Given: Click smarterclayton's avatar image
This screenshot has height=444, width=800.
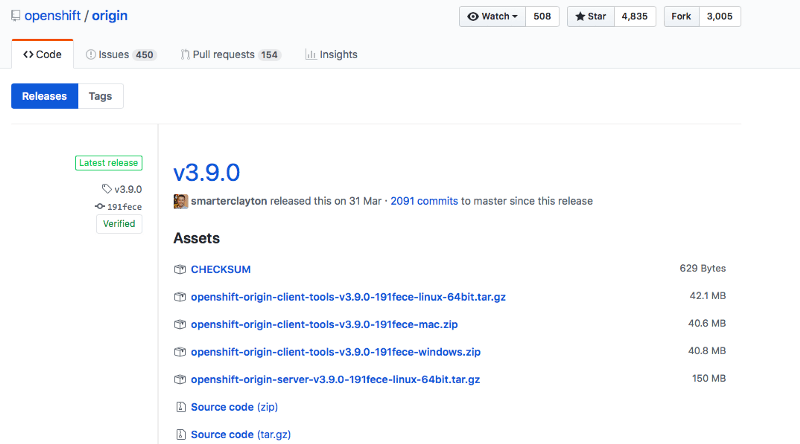Looking at the screenshot, I should point(181,201).
